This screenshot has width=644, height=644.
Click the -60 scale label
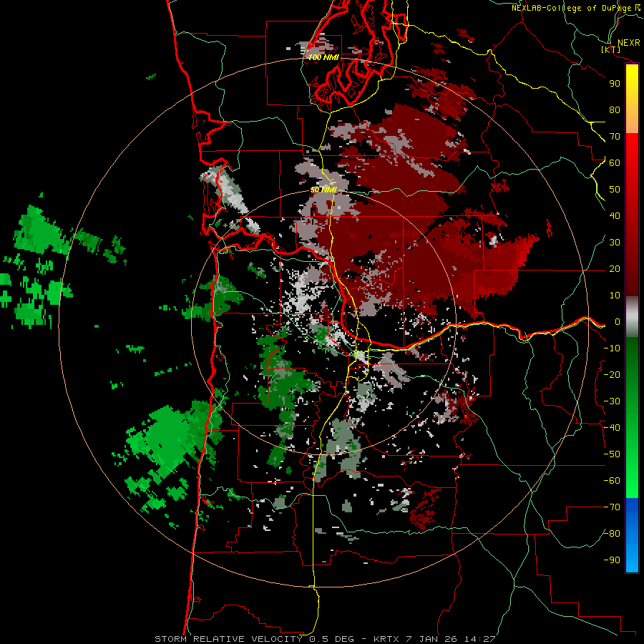pos(612,481)
